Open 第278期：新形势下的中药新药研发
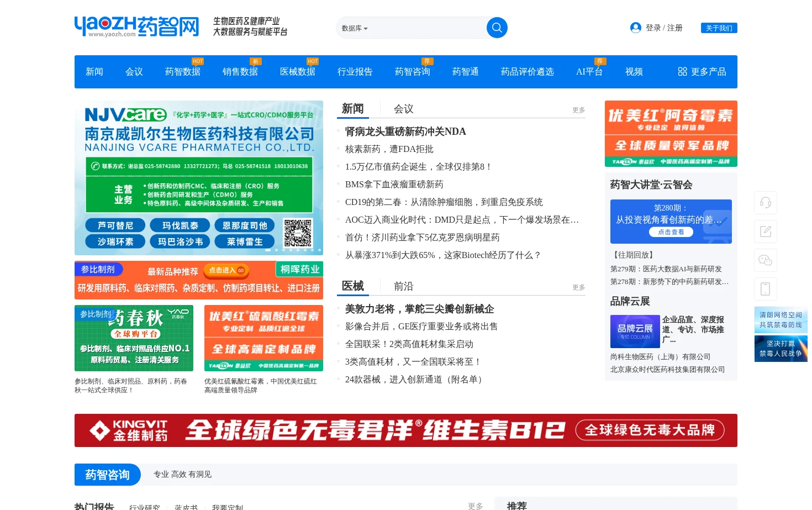 click(669, 282)
